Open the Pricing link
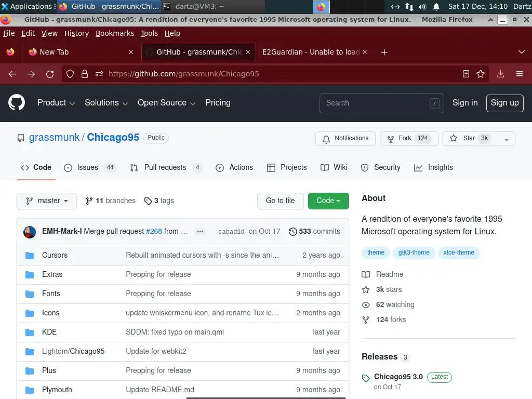Image resolution: width=532 pixels, height=399 pixels. pyautogui.click(x=218, y=103)
